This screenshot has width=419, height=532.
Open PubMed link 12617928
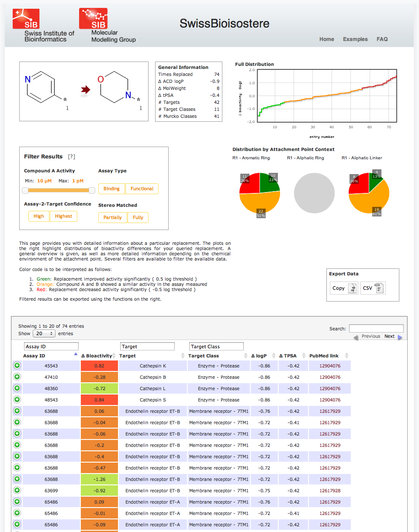coord(330,491)
